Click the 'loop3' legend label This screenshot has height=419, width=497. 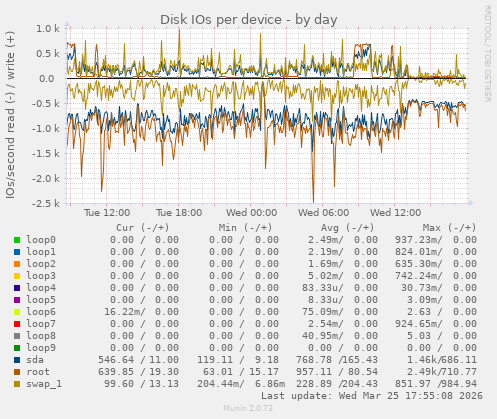[41, 276]
